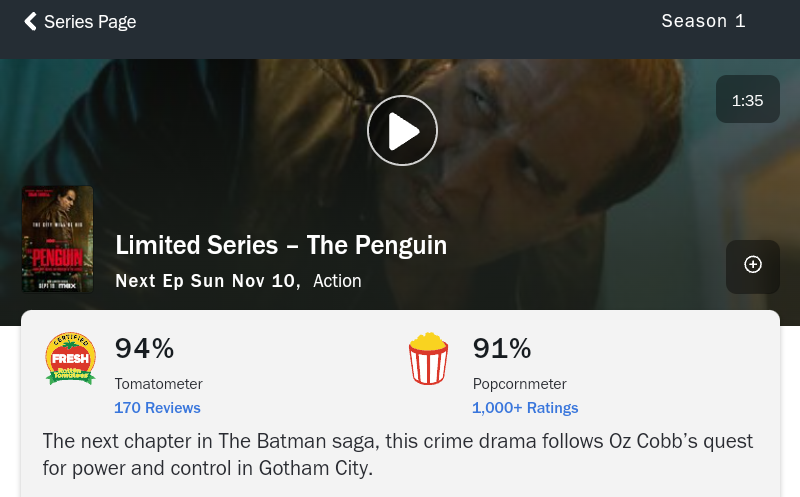Select the Season 1 label
Screen dimensions: 800x497
click(703, 21)
